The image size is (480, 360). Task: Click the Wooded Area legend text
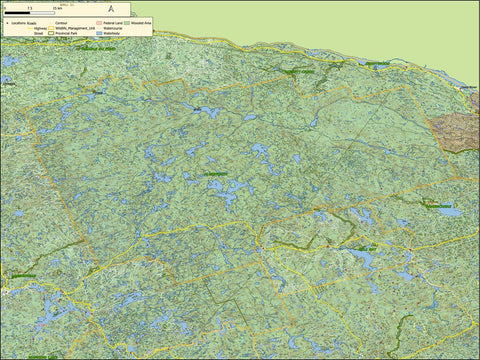tap(141, 23)
